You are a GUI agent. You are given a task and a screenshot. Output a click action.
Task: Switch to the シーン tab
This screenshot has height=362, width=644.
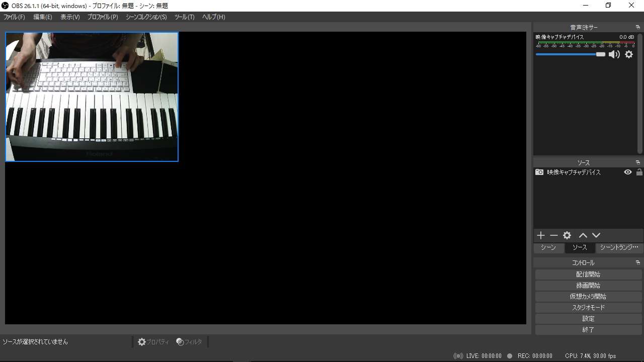(x=548, y=247)
